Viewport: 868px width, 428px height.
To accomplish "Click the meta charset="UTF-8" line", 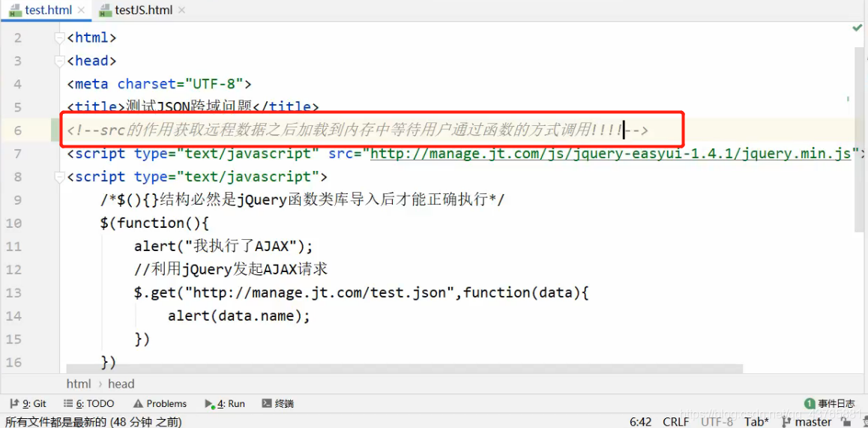I will (x=160, y=84).
